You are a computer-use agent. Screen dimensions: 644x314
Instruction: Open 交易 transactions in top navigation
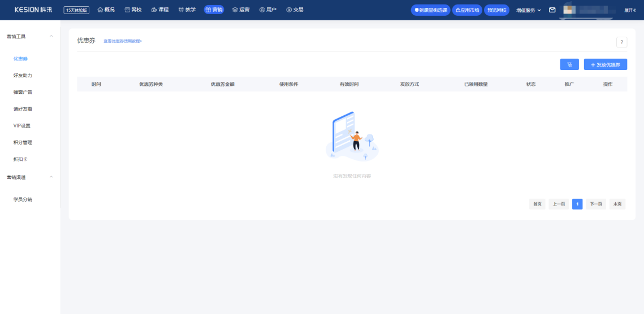click(x=295, y=10)
